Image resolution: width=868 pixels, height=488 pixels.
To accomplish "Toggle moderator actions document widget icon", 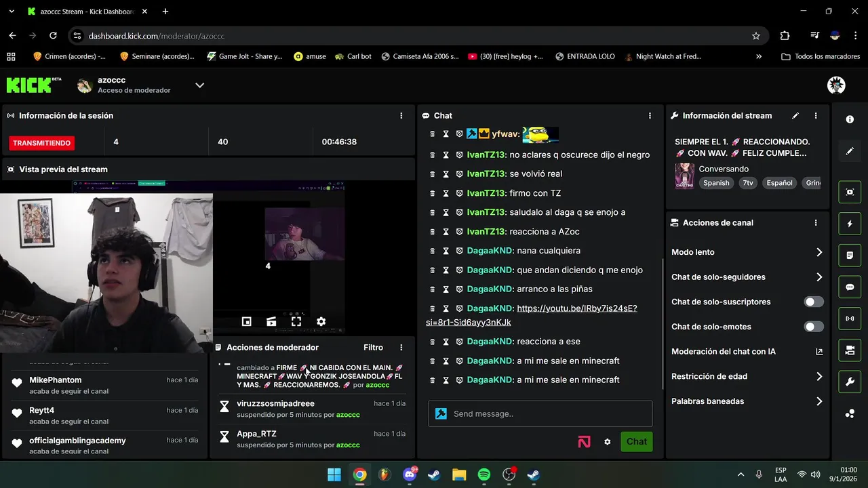I will pyautogui.click(x=850, y=256).
